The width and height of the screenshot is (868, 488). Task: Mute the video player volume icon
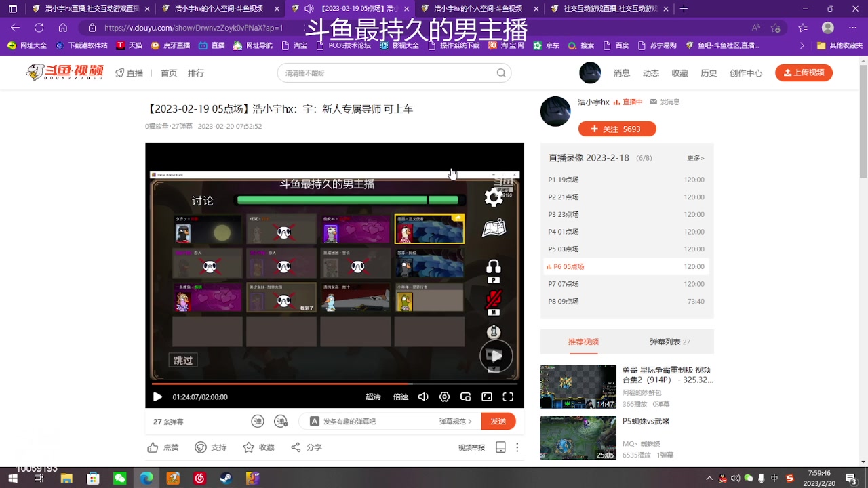[423, 397]
